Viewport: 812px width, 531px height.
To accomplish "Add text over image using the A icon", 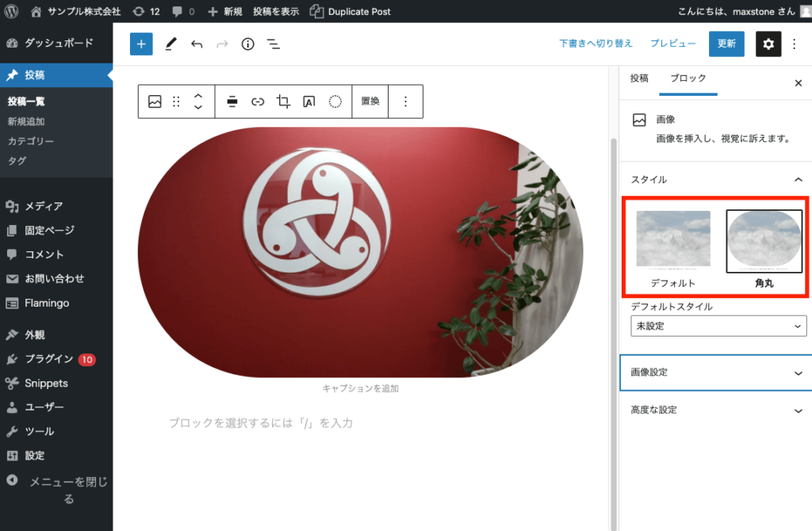I will tap(308, 101).
